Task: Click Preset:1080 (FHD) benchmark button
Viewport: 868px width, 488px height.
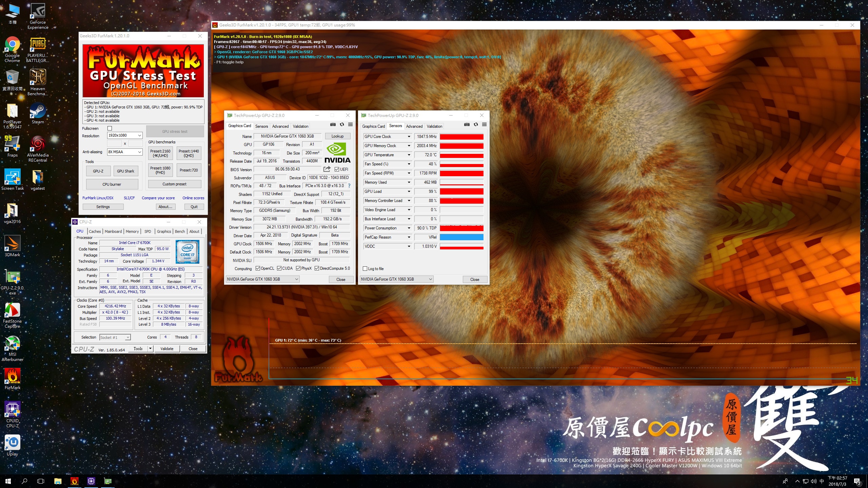Action: point(160,170)
